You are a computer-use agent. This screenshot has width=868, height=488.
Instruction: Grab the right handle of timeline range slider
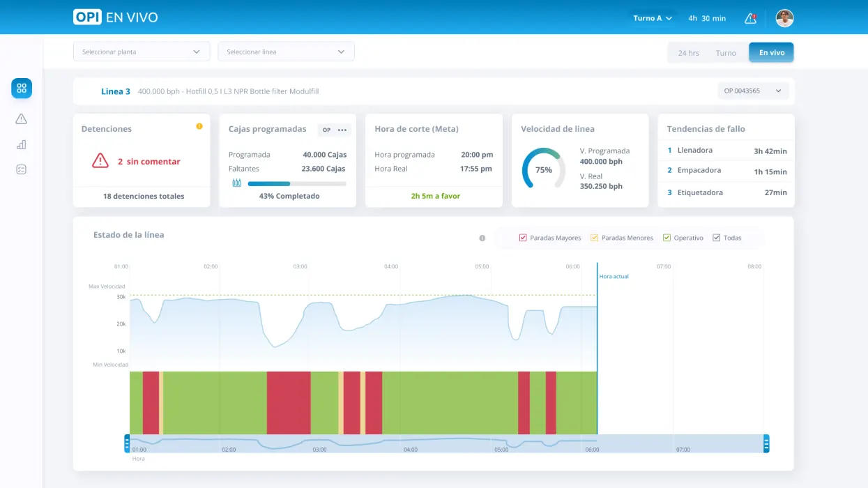[766, 443]
